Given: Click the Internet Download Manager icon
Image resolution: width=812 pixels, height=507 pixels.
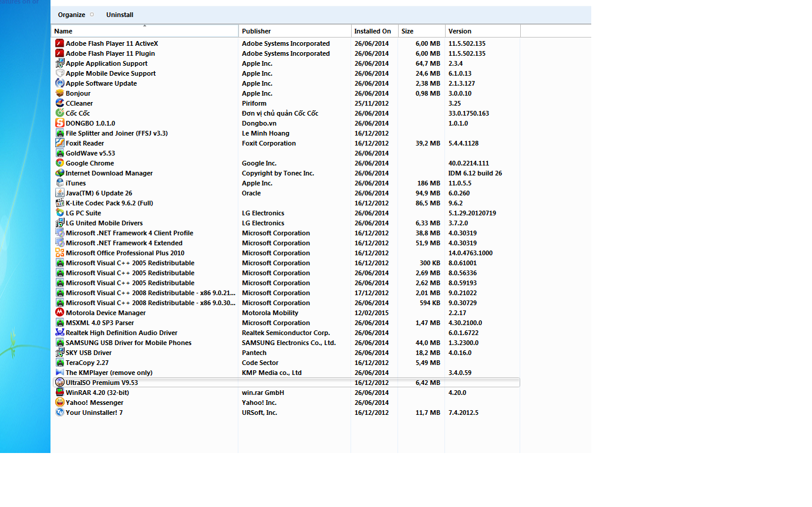Looking at the screenshot, I should coord(59,173).
